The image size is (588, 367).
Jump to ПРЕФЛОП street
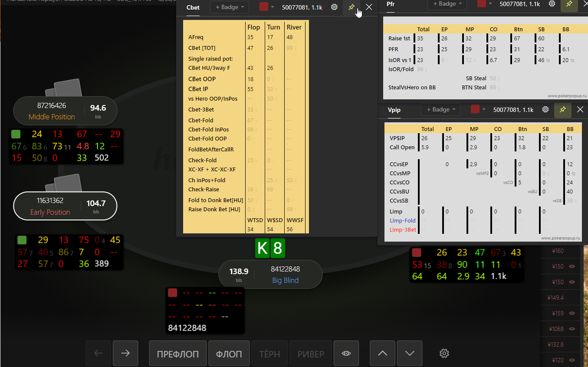click(x=178, y=354)
